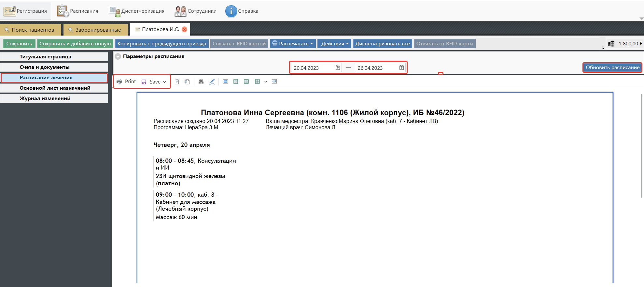
Task: Click the Обновить расписание button
Action: tap(612, 68)
